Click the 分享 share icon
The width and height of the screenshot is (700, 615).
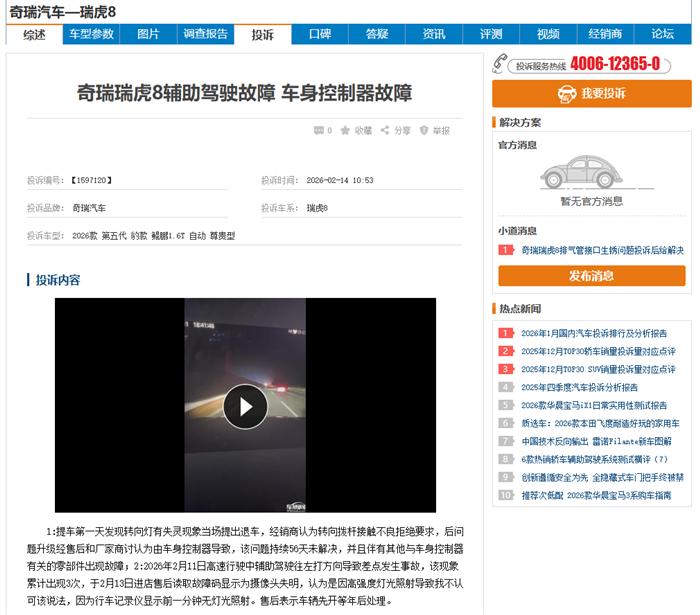point(385,130)
